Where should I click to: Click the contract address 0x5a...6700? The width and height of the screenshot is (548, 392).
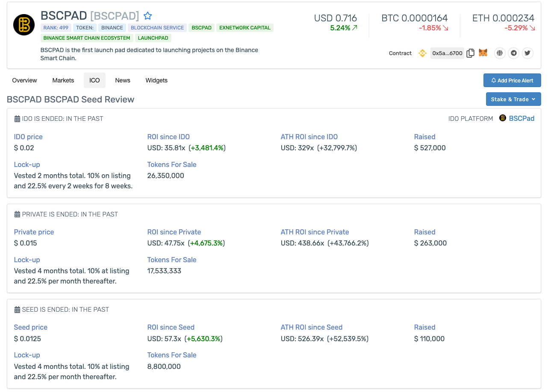(x=447, y=53)
